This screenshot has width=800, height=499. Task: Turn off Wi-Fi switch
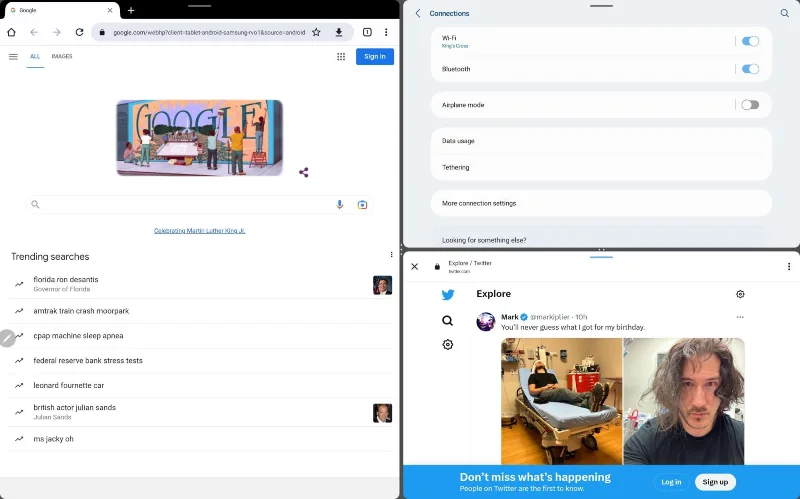tap(751, 41)
